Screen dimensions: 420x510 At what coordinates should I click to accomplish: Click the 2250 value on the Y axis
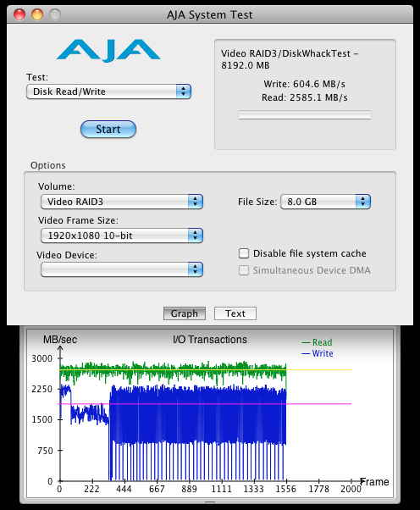tap(42, 389)
